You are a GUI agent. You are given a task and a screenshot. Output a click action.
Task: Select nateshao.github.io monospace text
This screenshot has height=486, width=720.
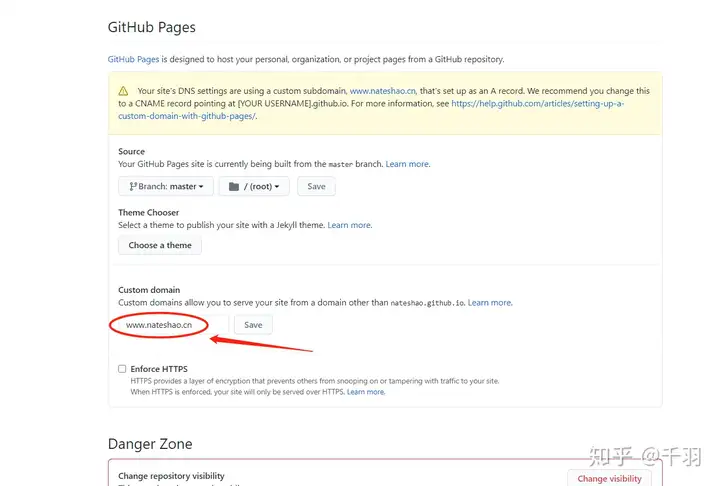[427, 303]
